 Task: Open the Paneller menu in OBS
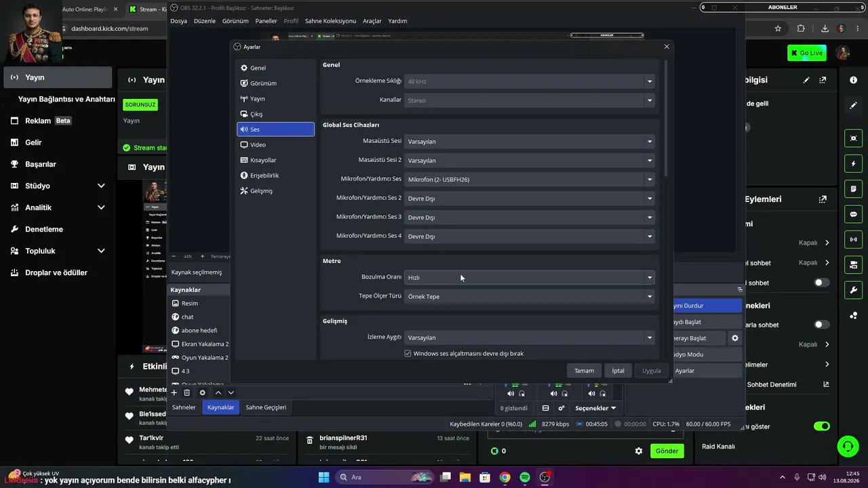pos(267,21)
